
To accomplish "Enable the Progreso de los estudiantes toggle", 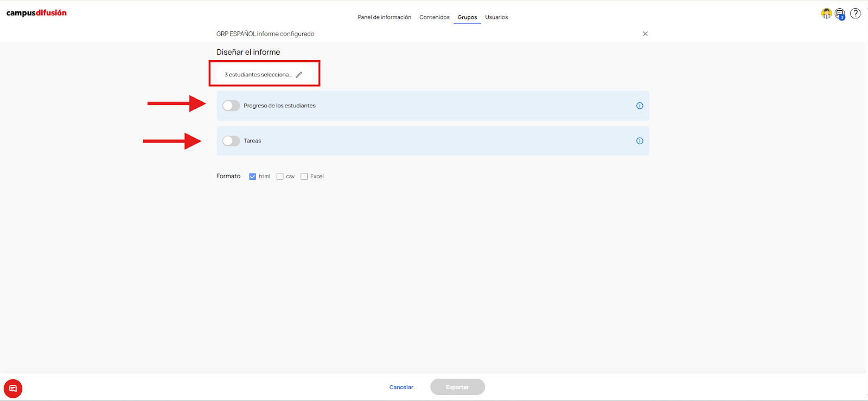I will click(x=231, y=106).
